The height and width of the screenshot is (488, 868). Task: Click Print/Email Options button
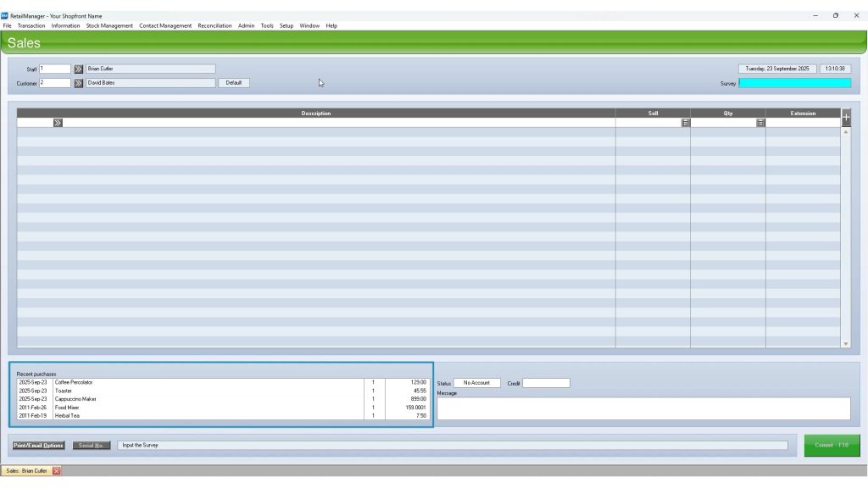point(38,445)
